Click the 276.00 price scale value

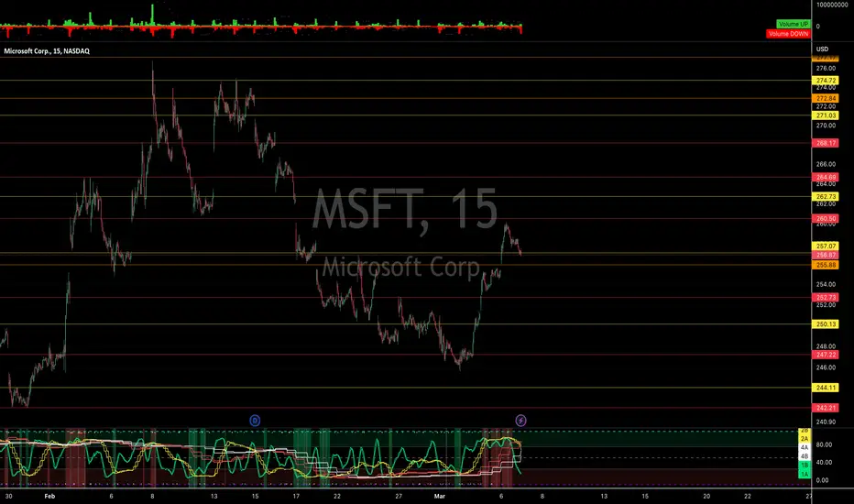826,69
